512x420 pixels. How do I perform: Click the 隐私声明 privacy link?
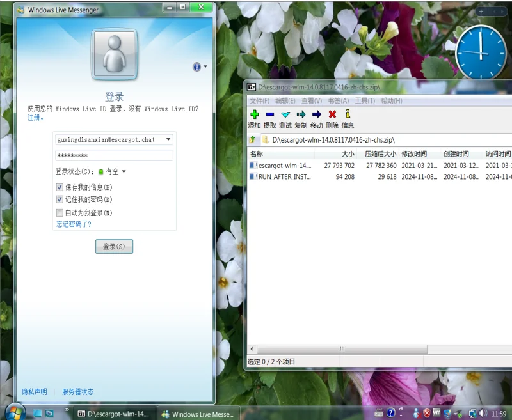pos(35,392)
